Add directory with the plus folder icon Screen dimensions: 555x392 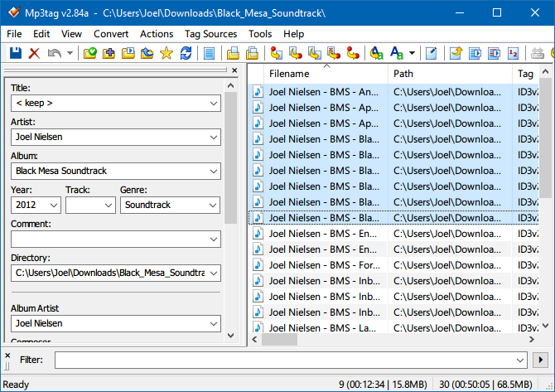pyautogui.click(x=109, y=53)
